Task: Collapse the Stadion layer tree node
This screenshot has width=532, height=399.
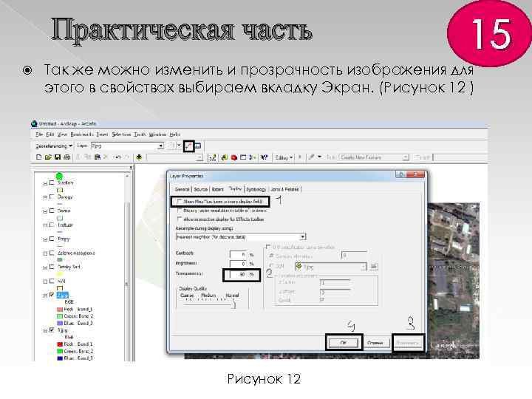Action: pyautogui.click(x=45, y=183)
